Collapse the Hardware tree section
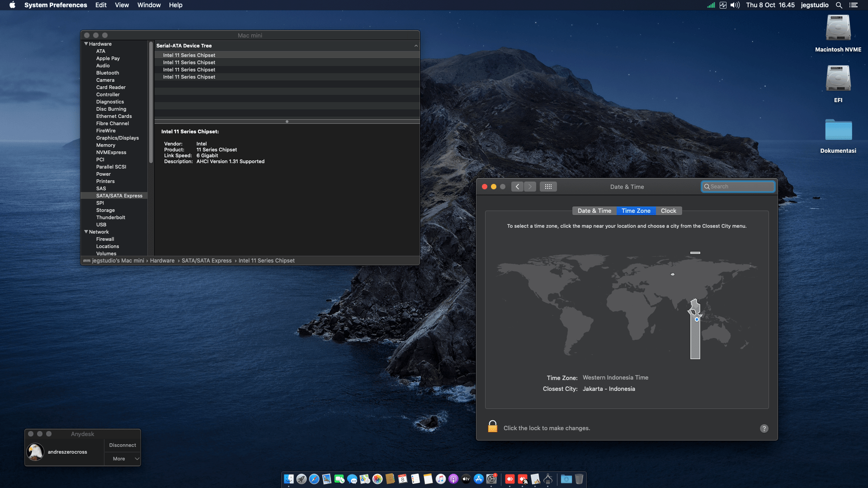Image resolution: width=868 pixels, height=488 pixels. (86, 44)
